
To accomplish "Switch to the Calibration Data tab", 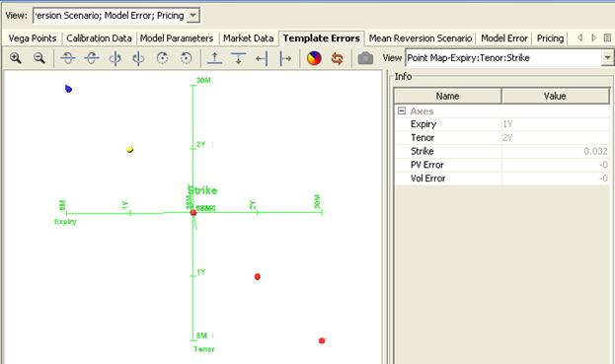I will click(99, 38).
